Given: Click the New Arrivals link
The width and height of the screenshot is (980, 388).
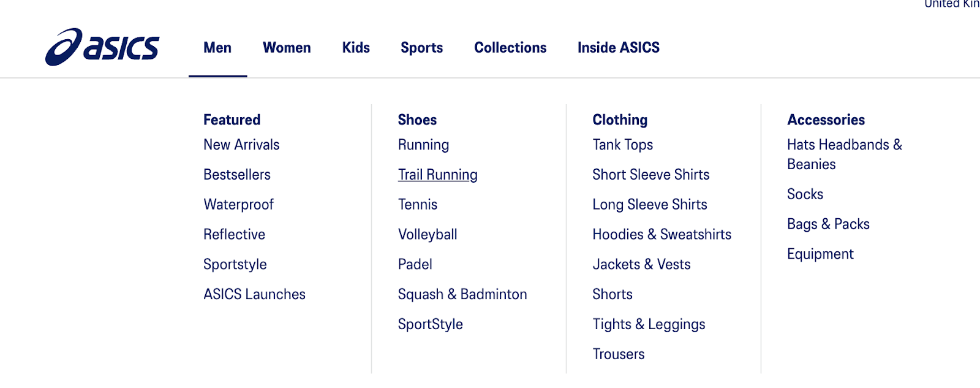Looking at the screenshot, I should pyautogui.click(x=241, y=145).
